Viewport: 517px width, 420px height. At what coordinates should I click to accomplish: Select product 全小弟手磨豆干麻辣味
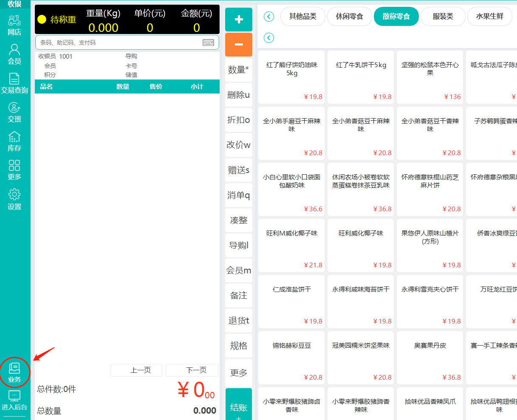(x=291, y=133)
